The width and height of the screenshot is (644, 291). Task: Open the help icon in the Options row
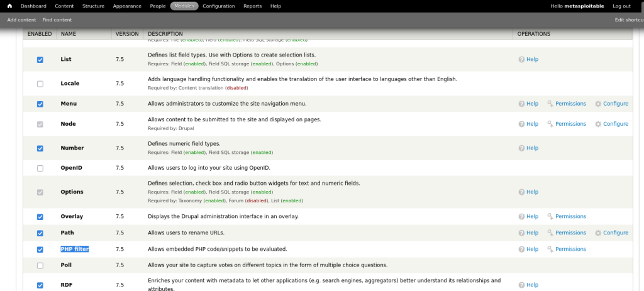point(521,192)
